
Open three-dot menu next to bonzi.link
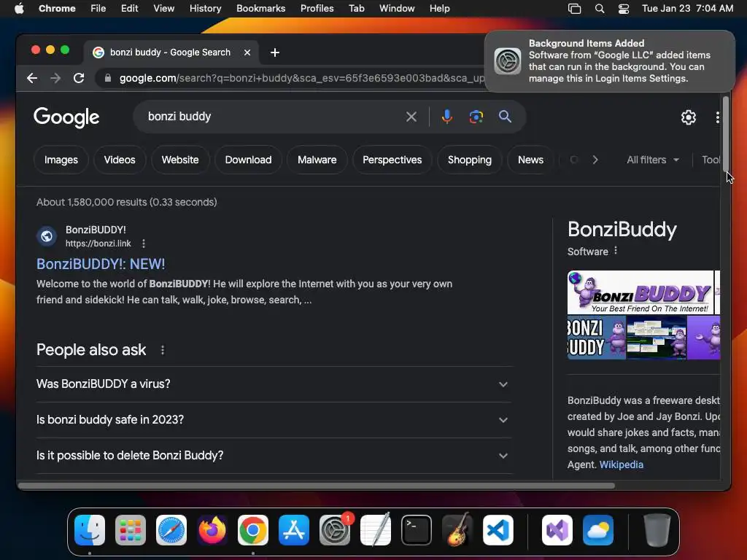(x=144, y=244)
